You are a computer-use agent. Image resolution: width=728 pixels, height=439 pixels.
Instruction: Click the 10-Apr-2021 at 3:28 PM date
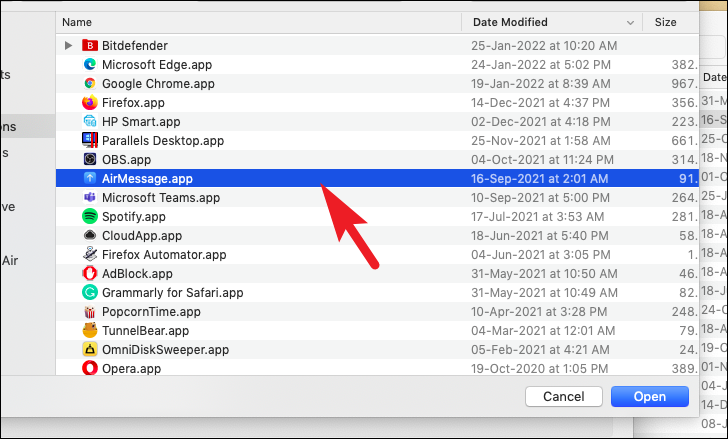539,312
